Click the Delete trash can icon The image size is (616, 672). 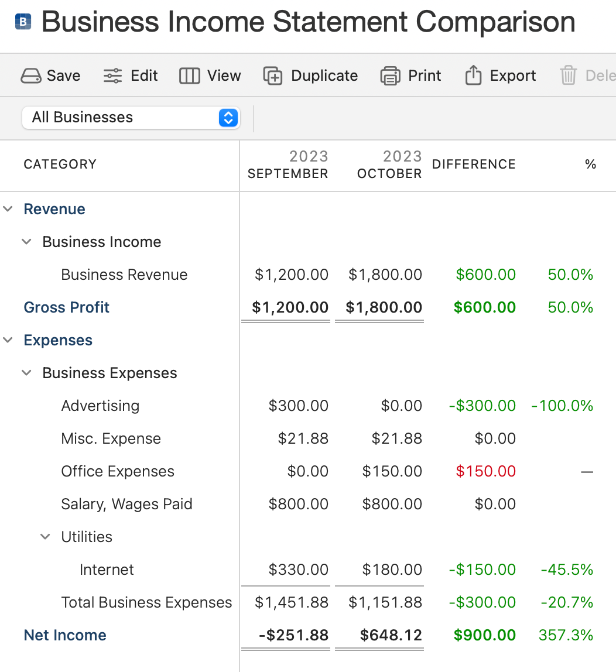[568, 76]
